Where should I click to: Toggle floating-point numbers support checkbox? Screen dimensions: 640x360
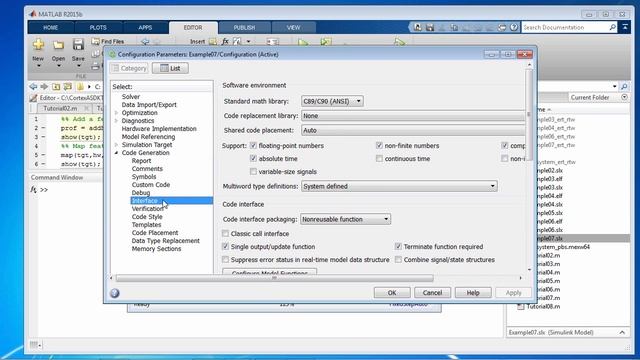(x=253, y=145)
